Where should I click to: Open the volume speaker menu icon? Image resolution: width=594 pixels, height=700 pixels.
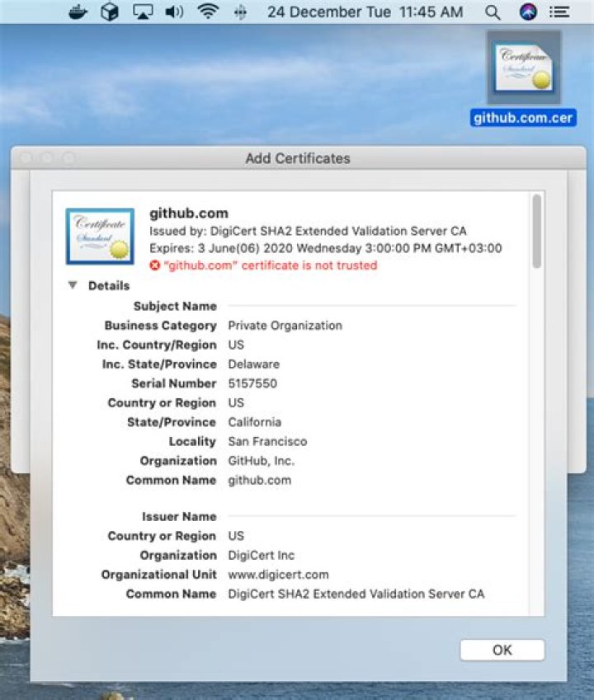click(174, 12)
